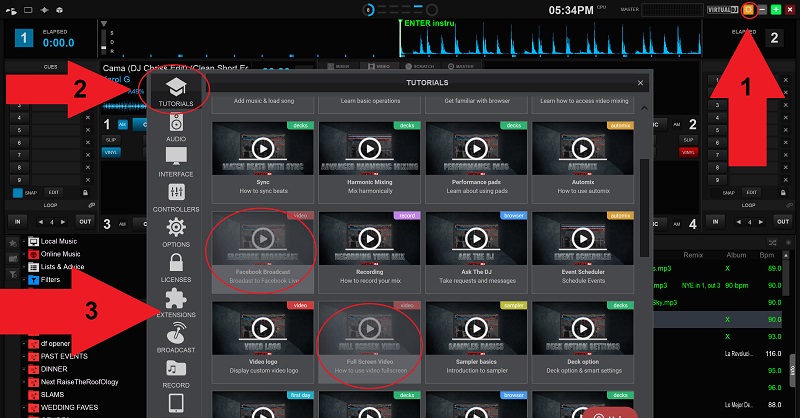Select the MIXER tab above the mixer
800x418 pixels.
(x=338, y=66)
